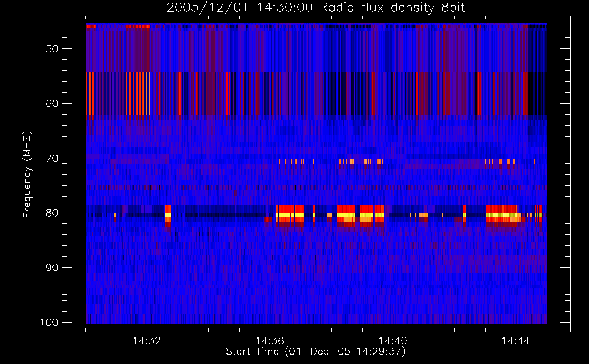Select the 100 tick label on the frequency axis
This screenshot has width=589, height=364.
(x=49, y=323)
